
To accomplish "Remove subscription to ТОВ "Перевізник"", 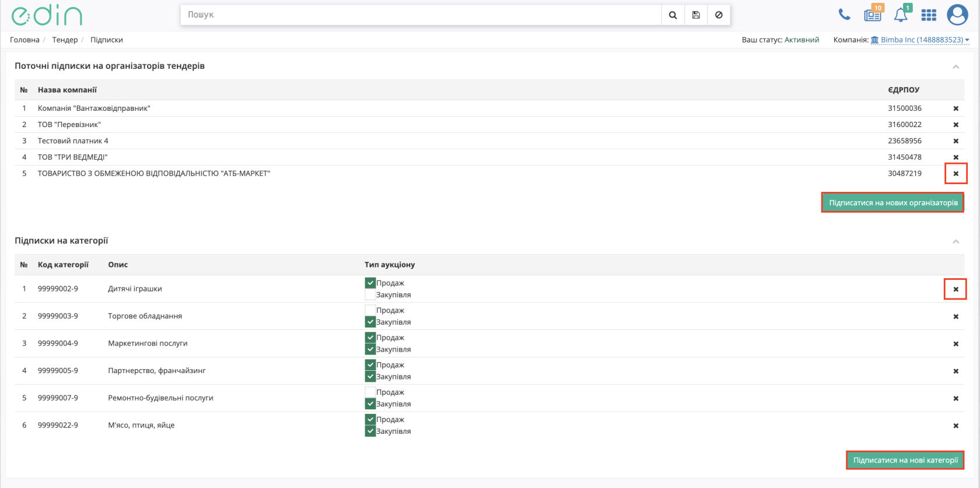I will [956, 125].
